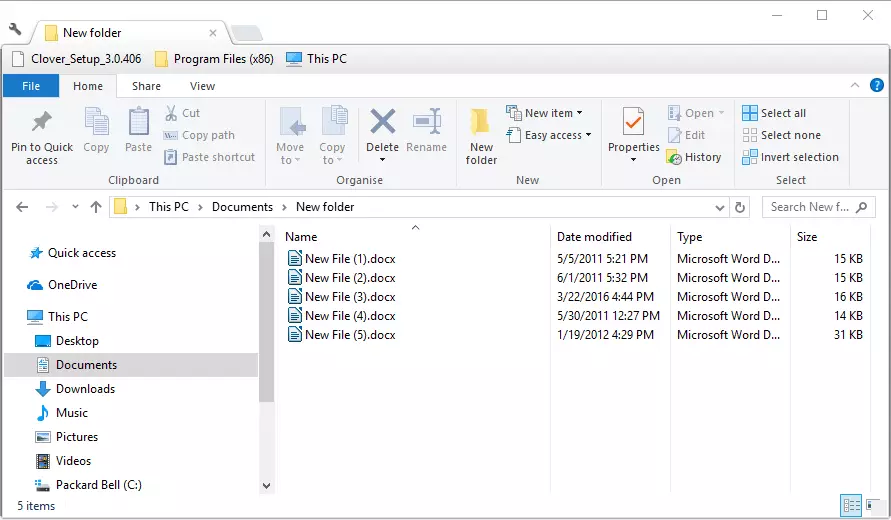The width and height of the screenshot is (891, 520).
Task: Go forward with the right arrow
Action: pyautogui.click(x=52, y=207)
